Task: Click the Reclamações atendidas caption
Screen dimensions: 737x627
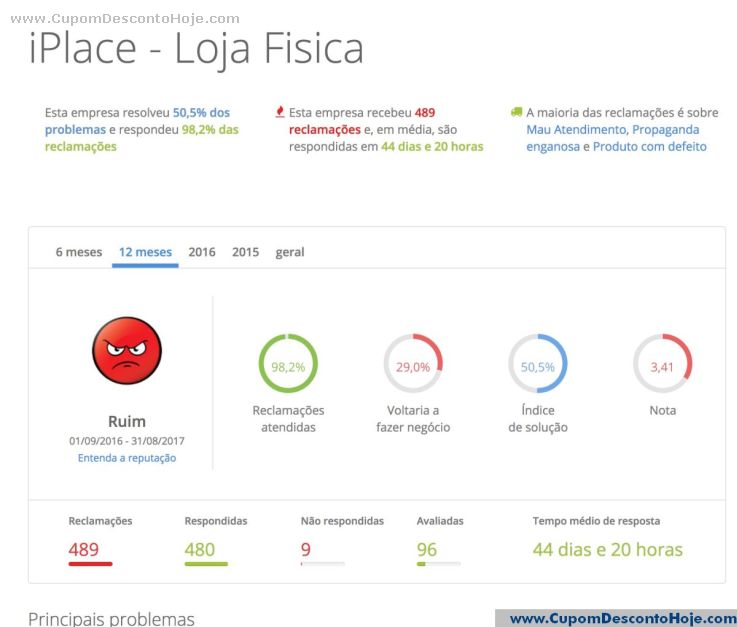Action: tap(288, 419)
